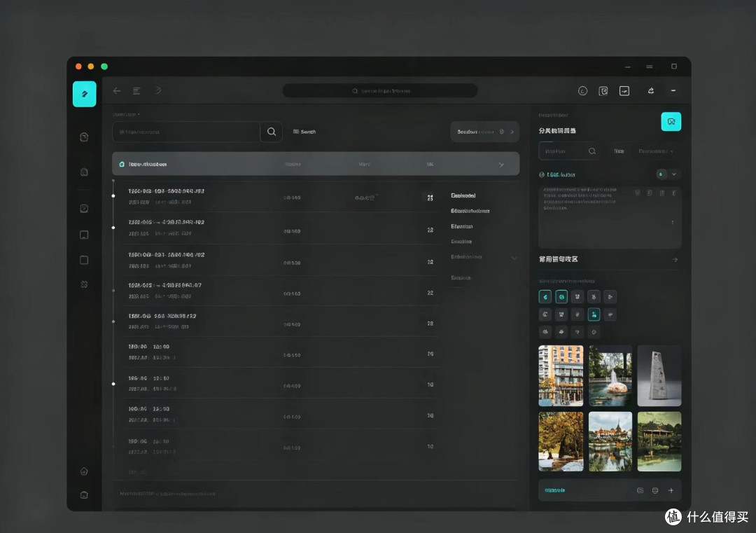Click the timeline dot beside the first table row
Viewport: 756px width, 533px height.
113,196
